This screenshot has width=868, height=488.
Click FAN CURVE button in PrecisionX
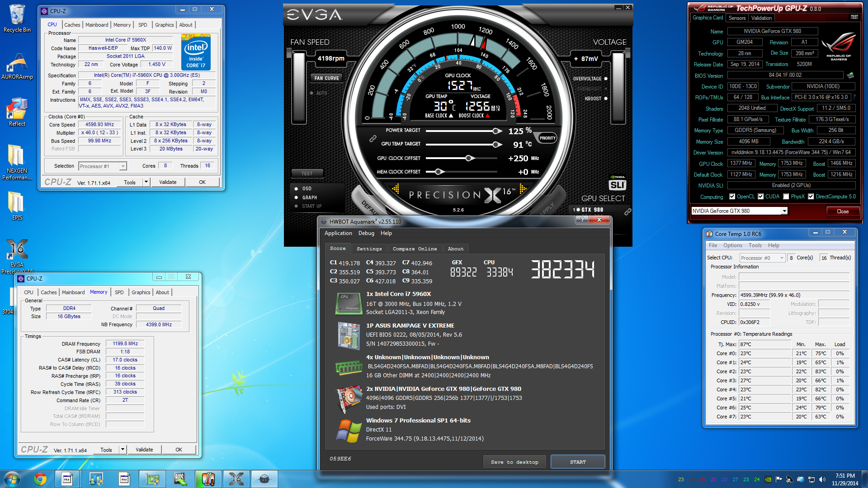[326, 78]
